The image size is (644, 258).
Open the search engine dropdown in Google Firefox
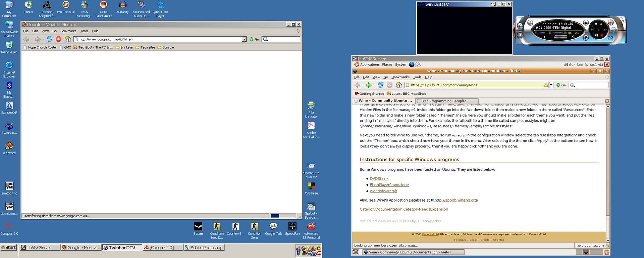tap(265, 39)
